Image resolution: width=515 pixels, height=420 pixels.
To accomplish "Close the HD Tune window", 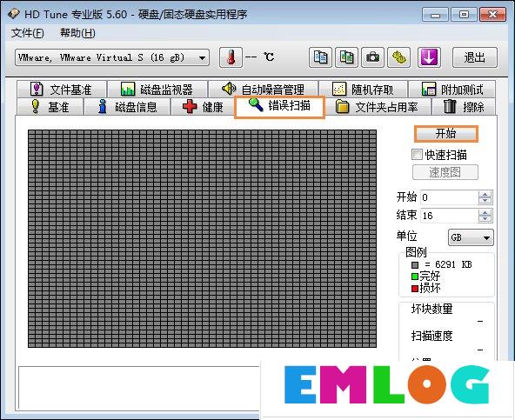I will [x=492, y=15].
